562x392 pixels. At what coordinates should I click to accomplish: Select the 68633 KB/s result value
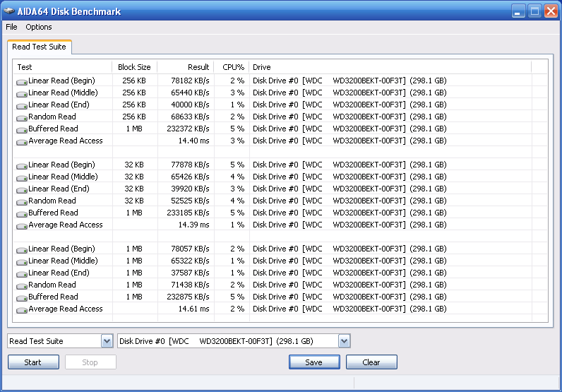(x=190, y=117)
